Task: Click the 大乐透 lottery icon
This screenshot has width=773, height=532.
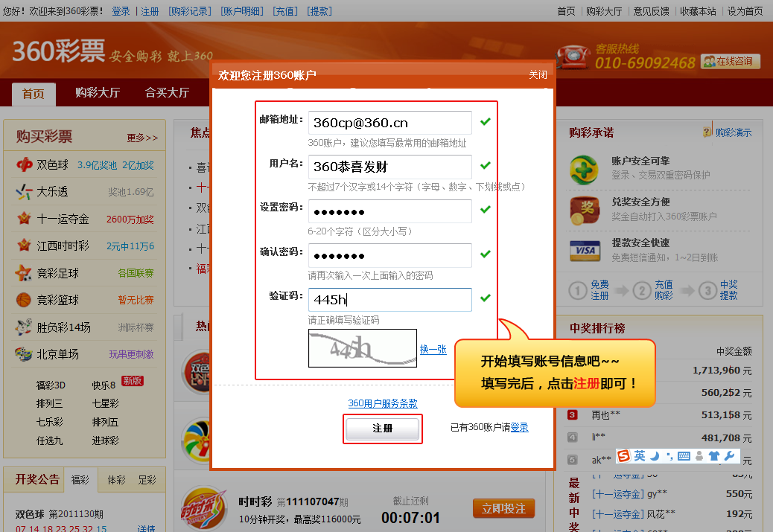Action: tap(24, 192)
